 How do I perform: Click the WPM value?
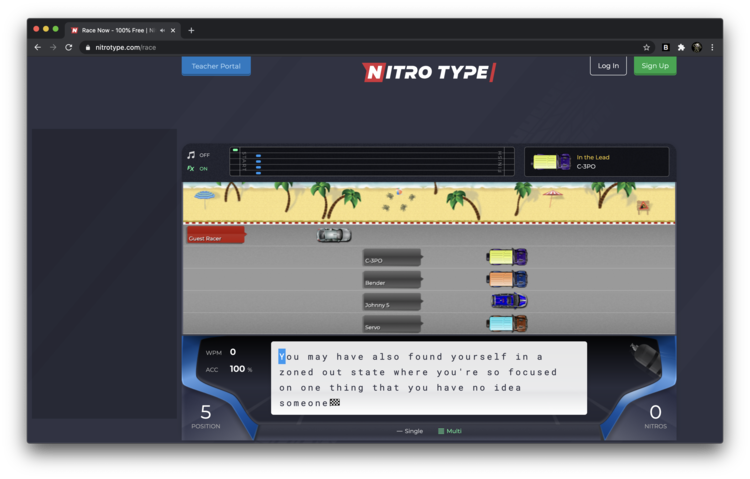[x=233, y=352]
